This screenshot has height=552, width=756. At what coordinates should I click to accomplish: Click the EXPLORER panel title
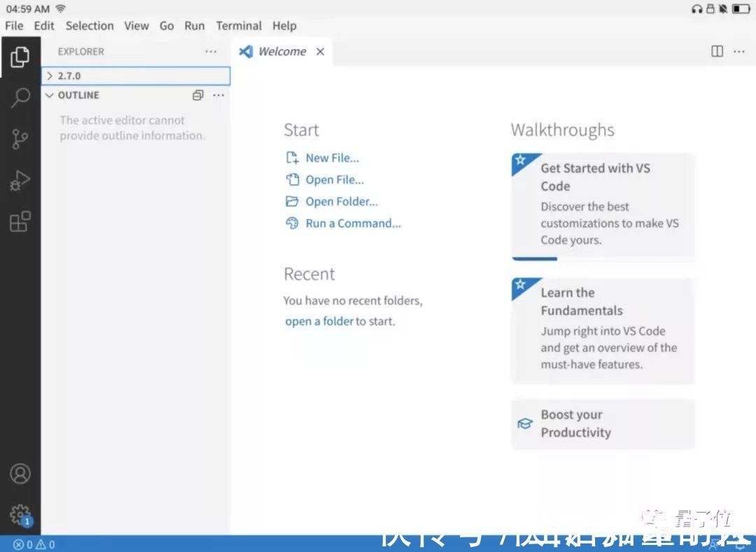(80, 52)
